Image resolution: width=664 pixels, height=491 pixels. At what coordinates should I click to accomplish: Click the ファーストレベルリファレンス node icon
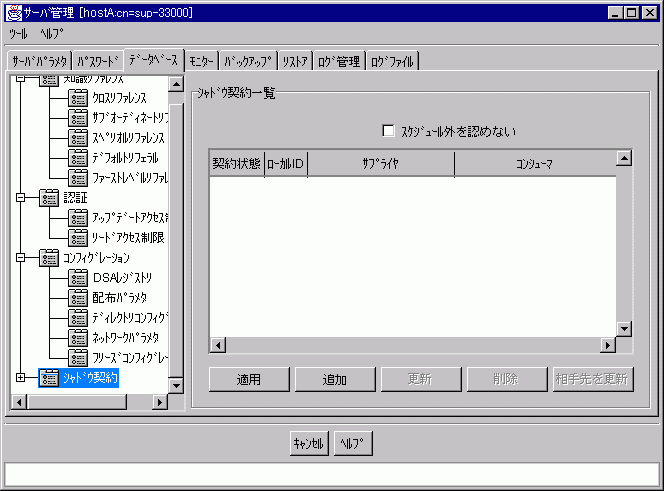pyautogui.click(x=78, y=178)
